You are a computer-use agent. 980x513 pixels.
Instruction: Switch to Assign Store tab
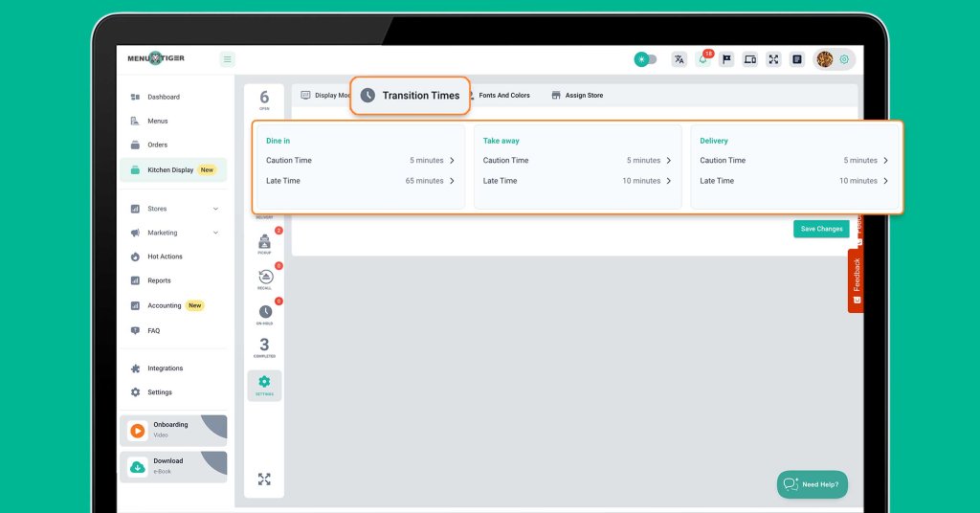click(x=577, y=96)
